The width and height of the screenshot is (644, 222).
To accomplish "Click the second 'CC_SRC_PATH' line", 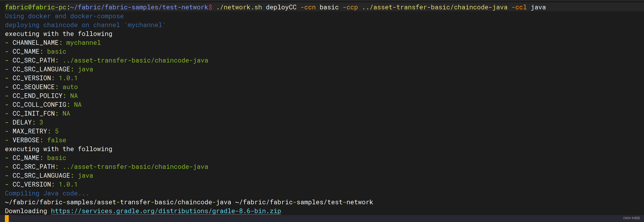I will click(107, 167).
